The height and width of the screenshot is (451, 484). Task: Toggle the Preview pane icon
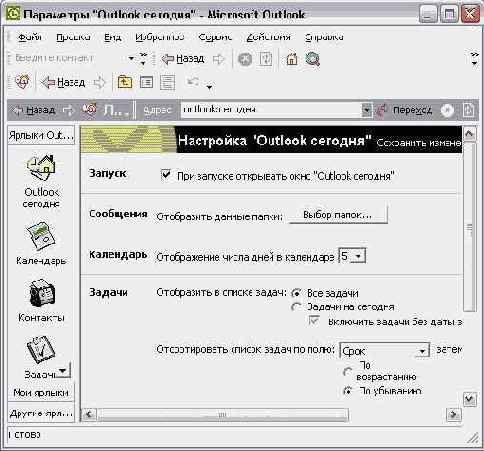coord(167,82)
